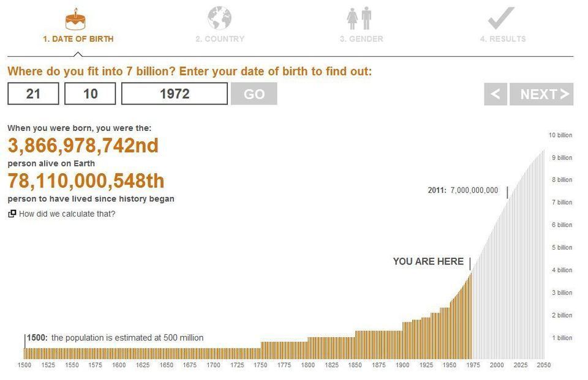Click the 'YOU ARE HERE' marker
Viewport: 588px width, 380px height.
point(429,261)
